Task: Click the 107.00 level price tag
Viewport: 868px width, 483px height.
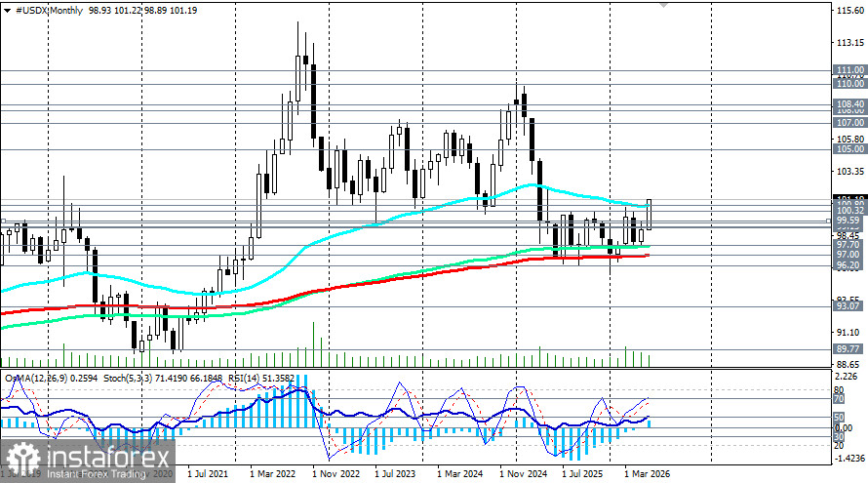Action: 849,122
